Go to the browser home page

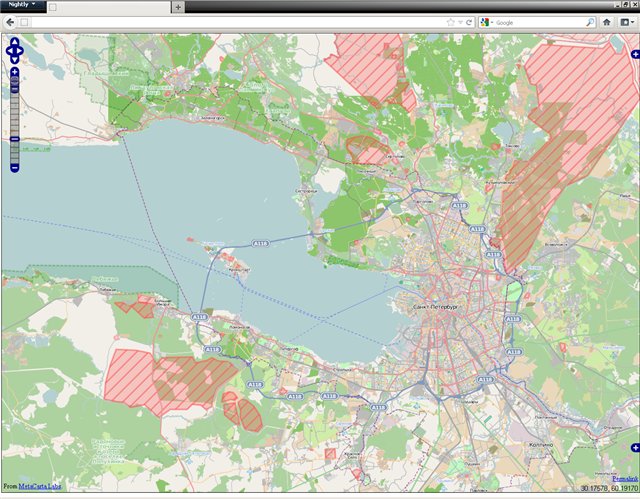[607, 22]
